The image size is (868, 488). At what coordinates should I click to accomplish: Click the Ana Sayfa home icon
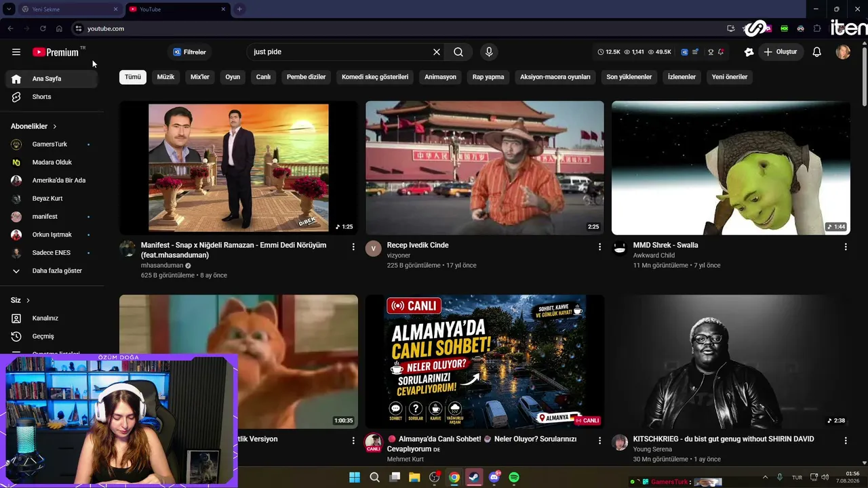click(16, 79)
